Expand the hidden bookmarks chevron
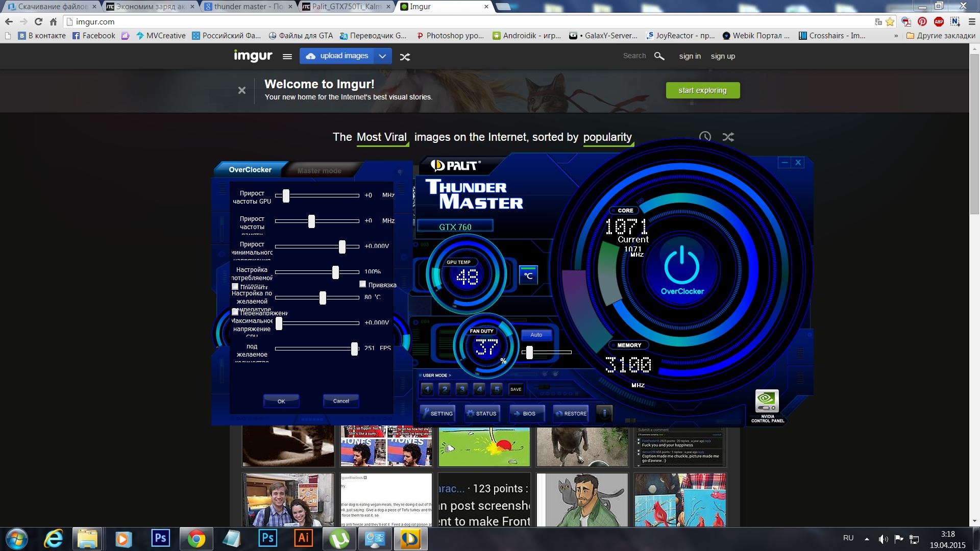This screenshot has height=551, width=980. click(x=896, y=36)
